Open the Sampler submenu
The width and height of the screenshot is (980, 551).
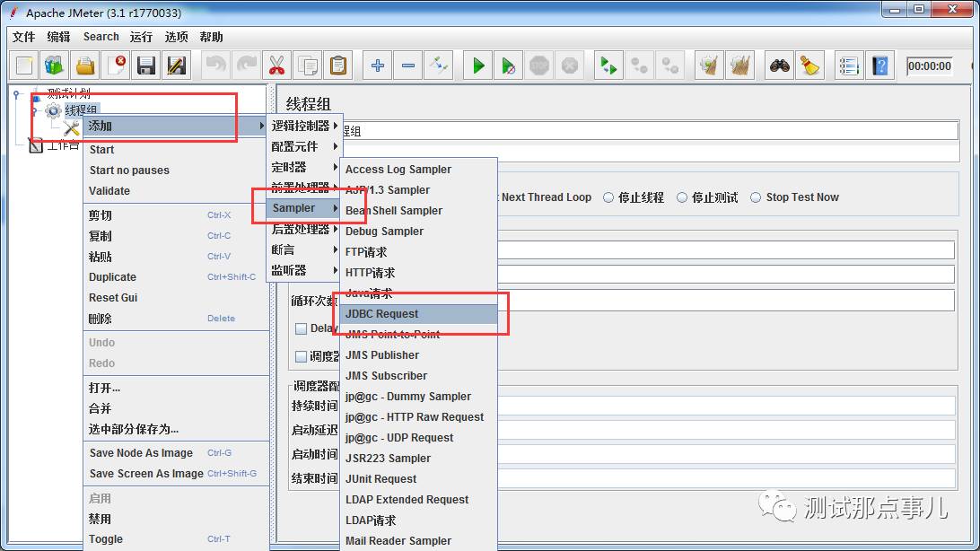pos(303,208)
